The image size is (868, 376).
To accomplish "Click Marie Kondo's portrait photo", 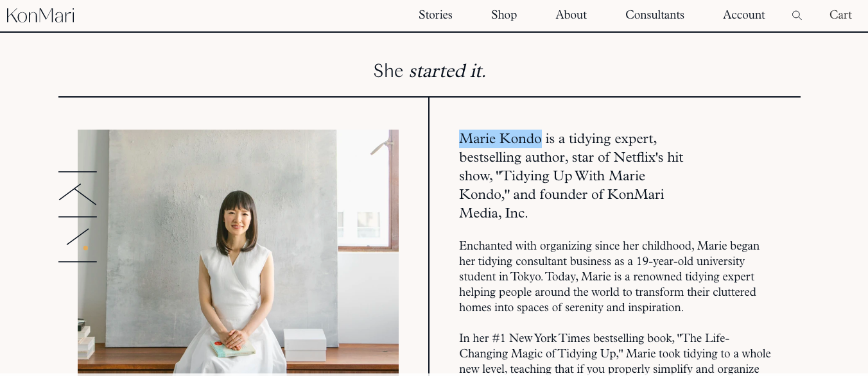I will (x=238, y=252).
